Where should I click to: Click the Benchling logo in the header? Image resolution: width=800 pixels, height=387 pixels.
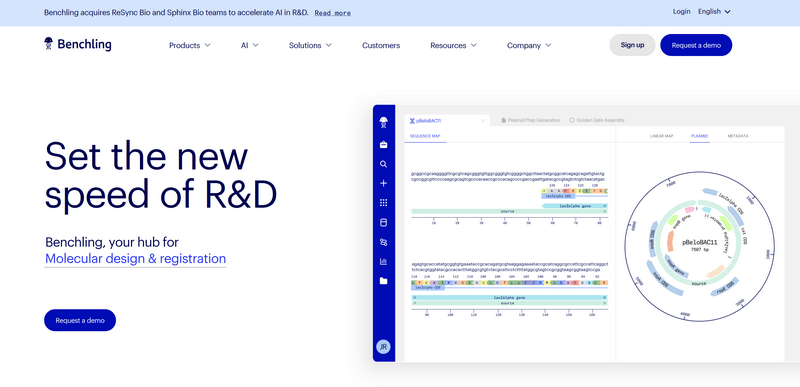[78, 44]
